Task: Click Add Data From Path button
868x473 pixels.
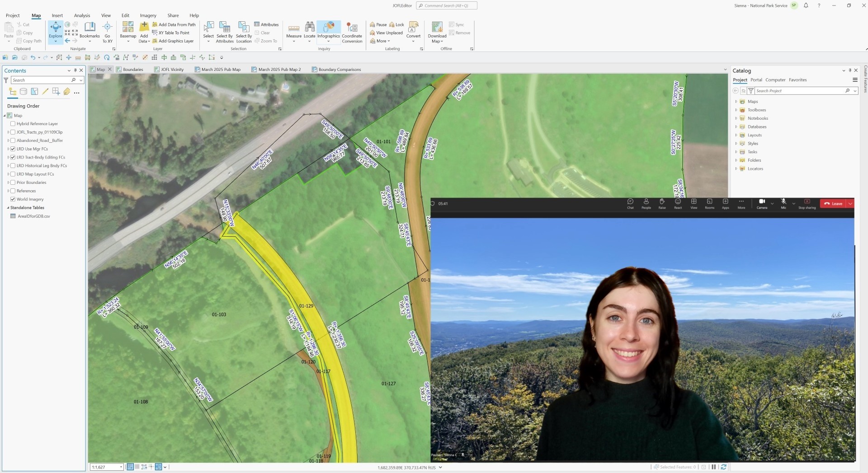Action: (x=174, y=25)
